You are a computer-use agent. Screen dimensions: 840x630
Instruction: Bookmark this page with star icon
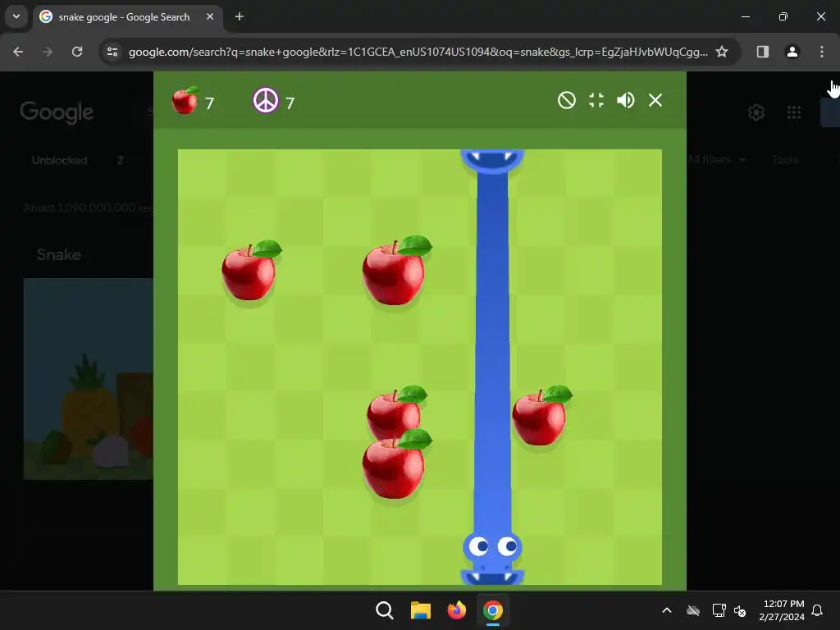722,52
